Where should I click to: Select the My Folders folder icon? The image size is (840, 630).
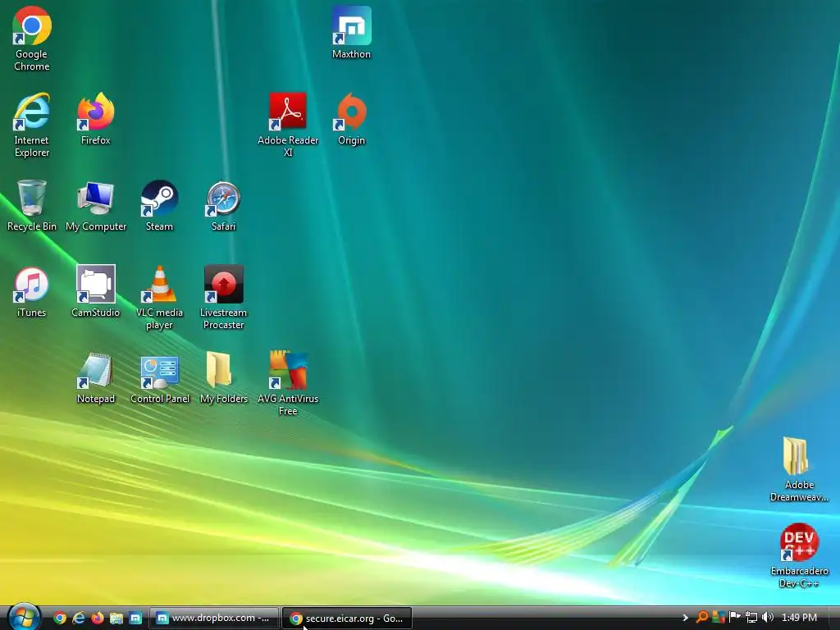coord(223,377)
